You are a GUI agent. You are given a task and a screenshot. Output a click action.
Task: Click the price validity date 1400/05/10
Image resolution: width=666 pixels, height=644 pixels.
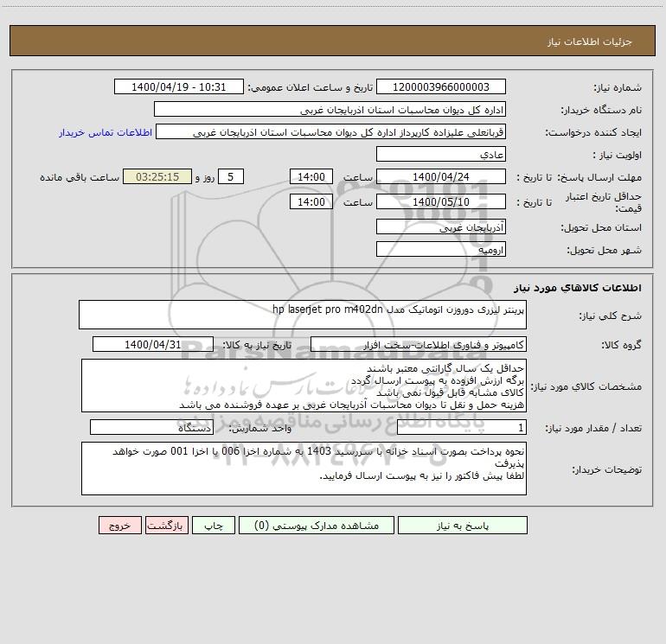click(441, 201)
